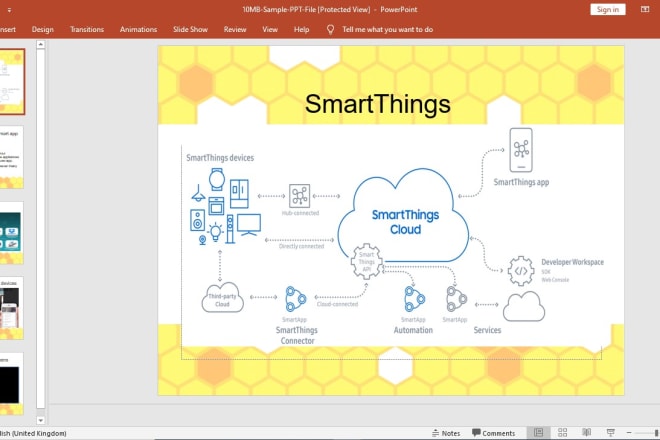Open the View ribbon tab
The height and width of the screenshot is (440, 660).
point(270,29)
